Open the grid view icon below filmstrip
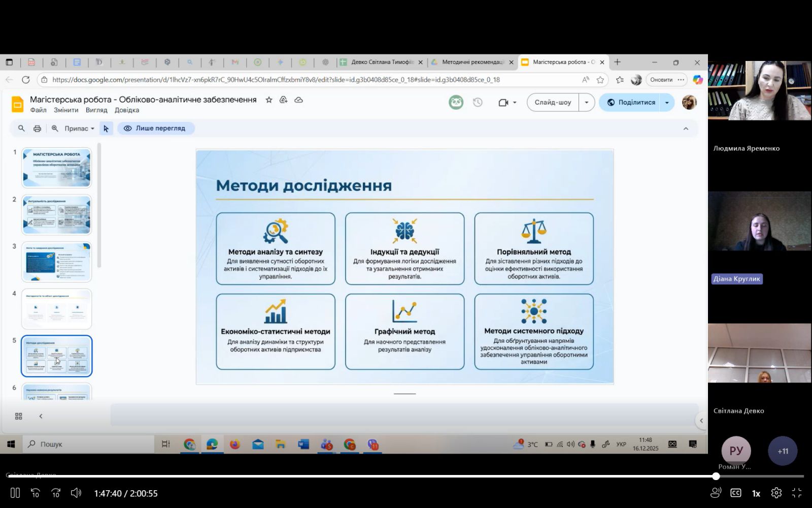This screenshot has width=812, height=508. pos(19,417)
